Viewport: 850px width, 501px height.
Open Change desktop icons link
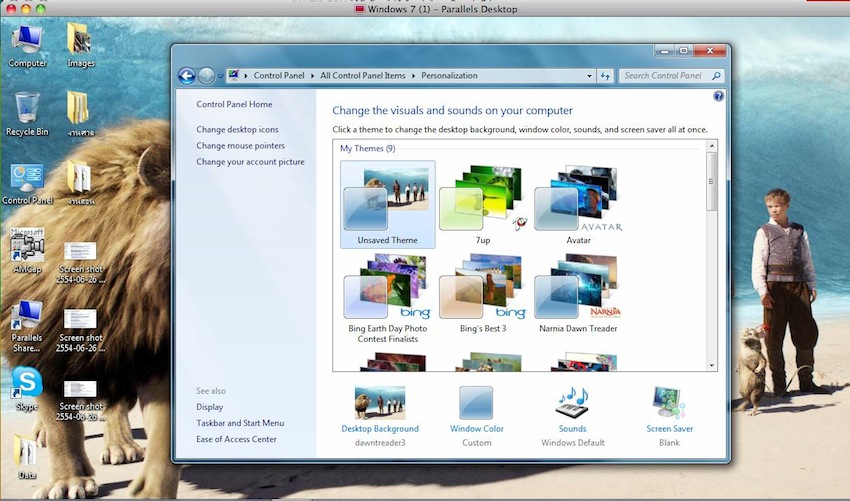(x=237, y=130)
